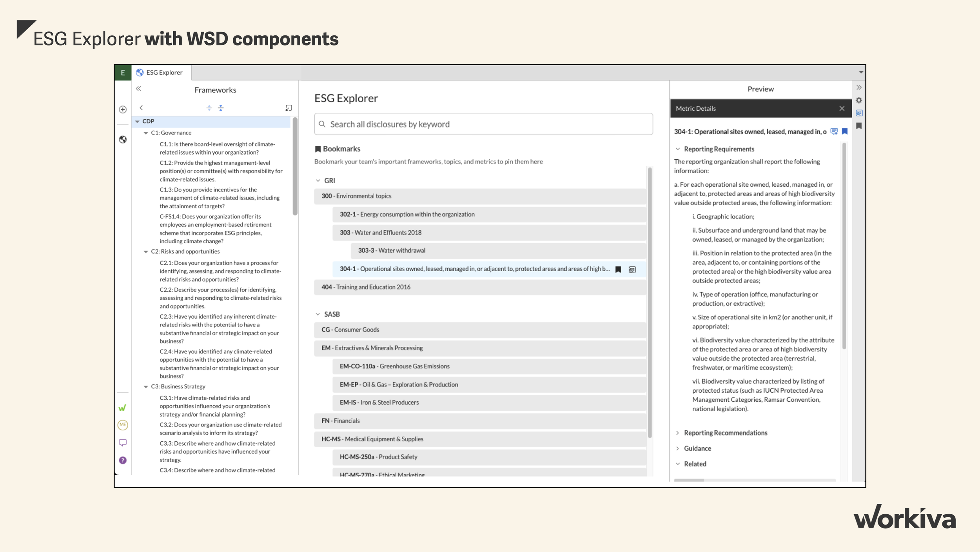The height and width of the screenshot is (552, 980).
Task: Open EM-EP Oil & Gas Exploration row
Action: tap(489, 384)
